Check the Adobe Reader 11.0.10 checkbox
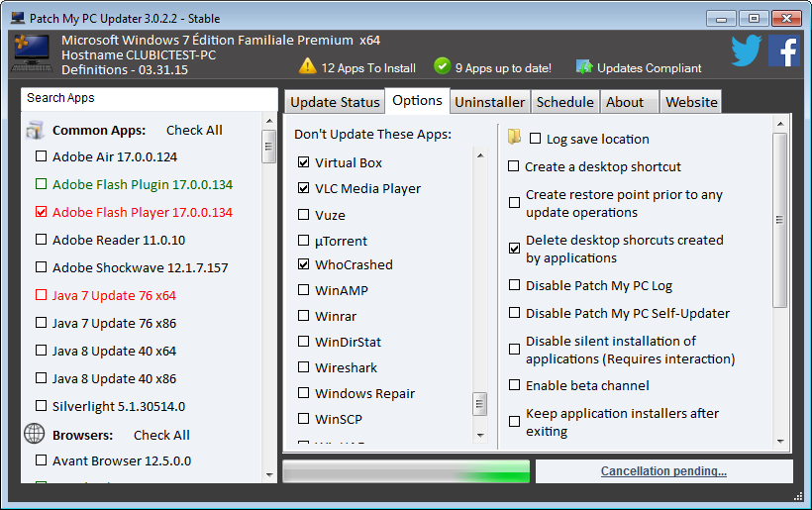 click(41, 240)
